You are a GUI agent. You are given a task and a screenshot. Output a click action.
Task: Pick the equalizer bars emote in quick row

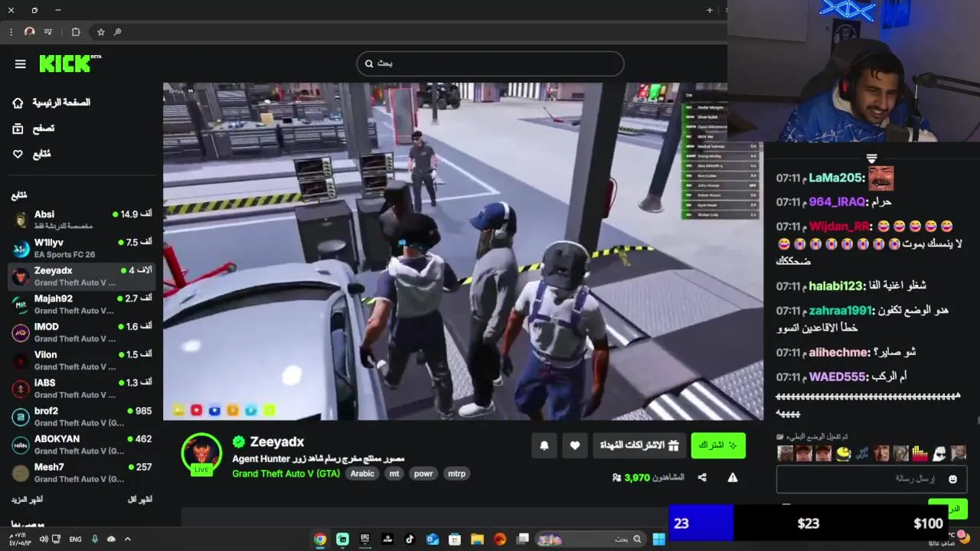[920, 453]
